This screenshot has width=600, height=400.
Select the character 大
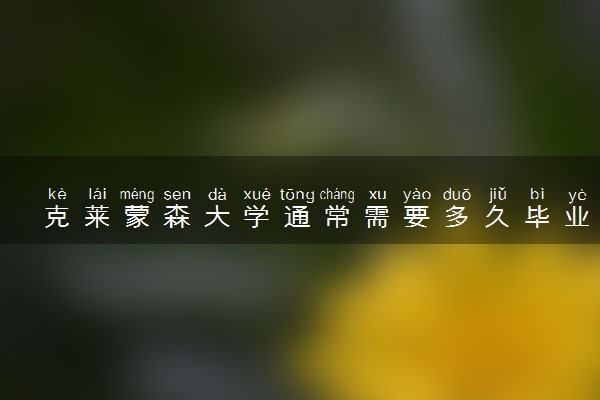pos(217,217)
